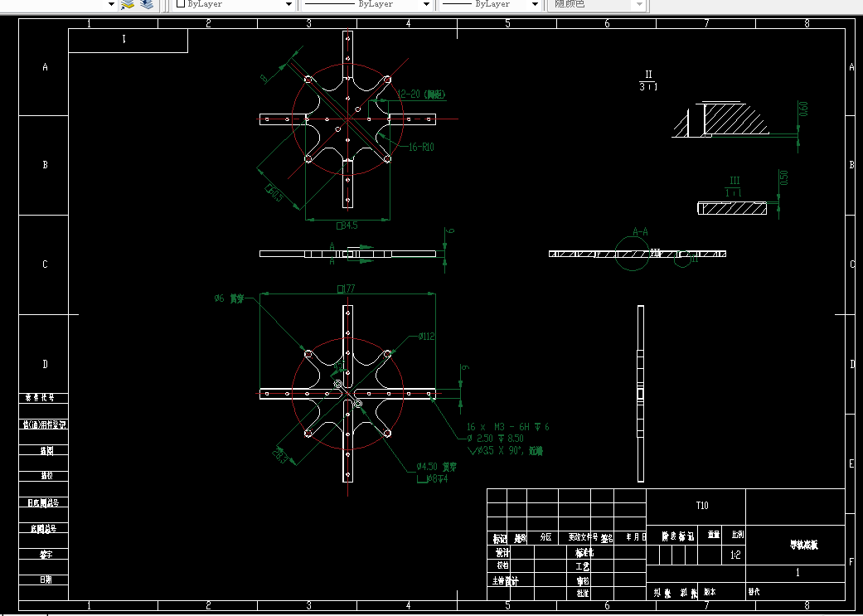Screen dimensions: 863x616
Task: Select the "28.3" angled dimension
Action: (279, 456)
